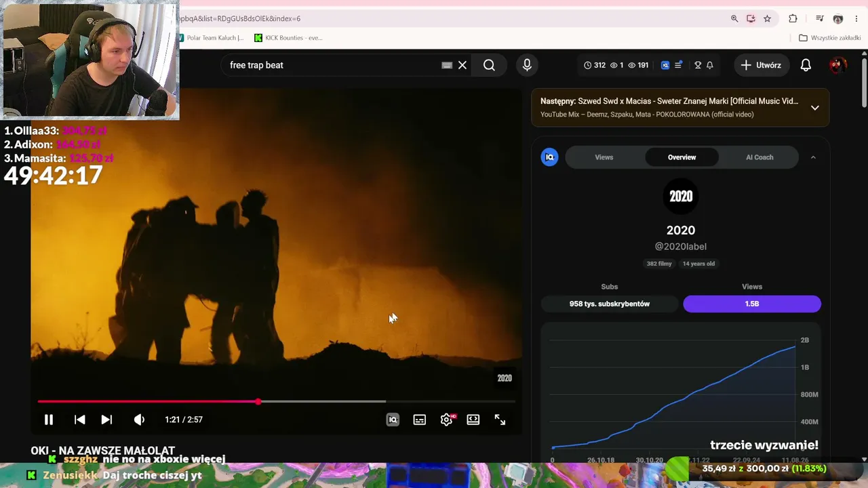
Task: Open the Chrome profile avatar
Action: (838, 18)
